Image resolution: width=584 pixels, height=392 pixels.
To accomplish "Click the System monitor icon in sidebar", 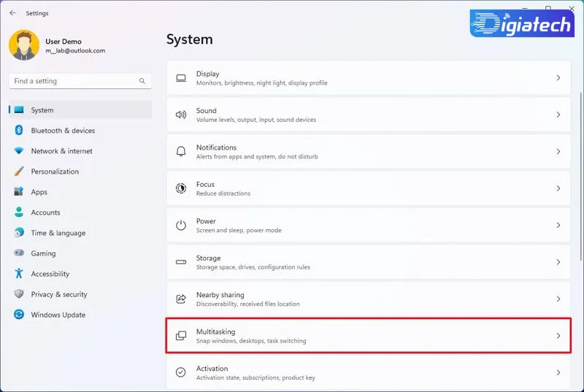I will pyautogui.click(x=19, y=109).
